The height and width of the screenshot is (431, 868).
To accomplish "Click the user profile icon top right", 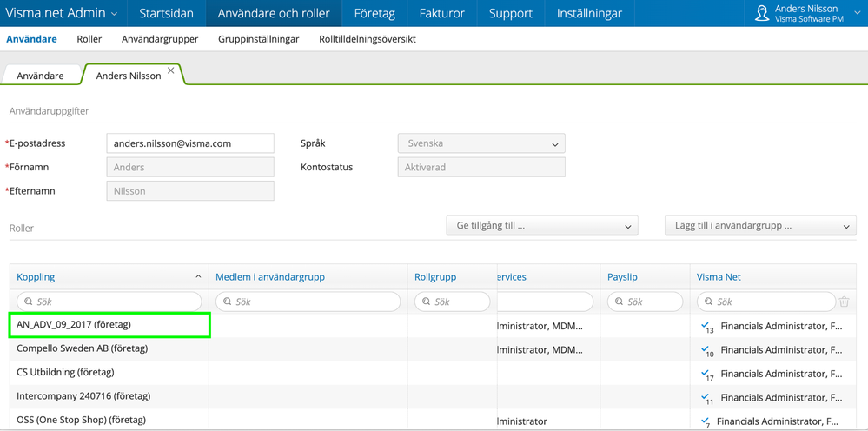I will point(762,13).
